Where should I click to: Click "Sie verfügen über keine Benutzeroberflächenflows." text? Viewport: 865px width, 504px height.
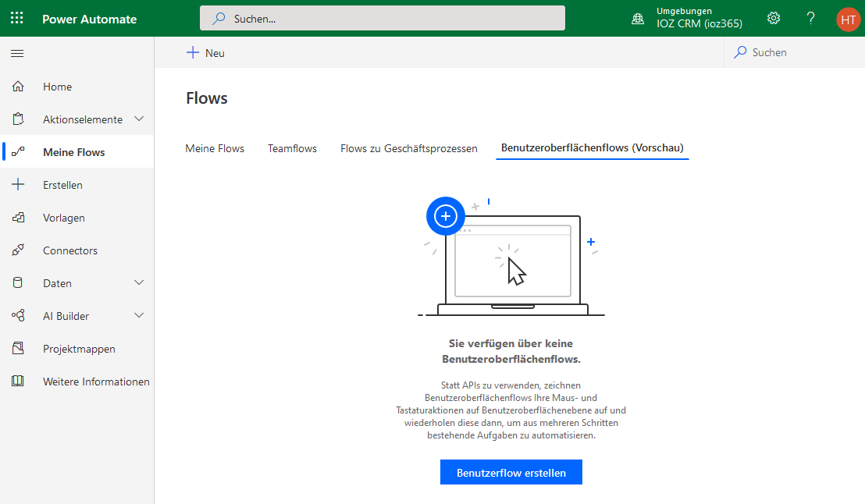511,351
